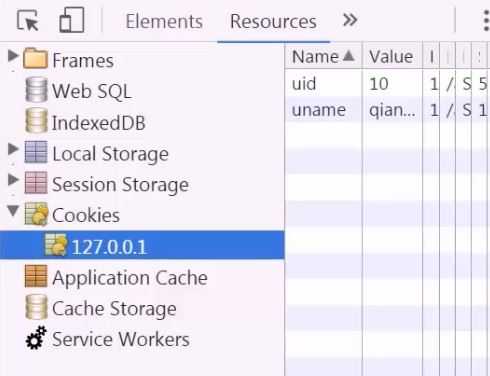490x376 pixels.
Task: Click the Cache Storage database icon
Action: [36, 307]
